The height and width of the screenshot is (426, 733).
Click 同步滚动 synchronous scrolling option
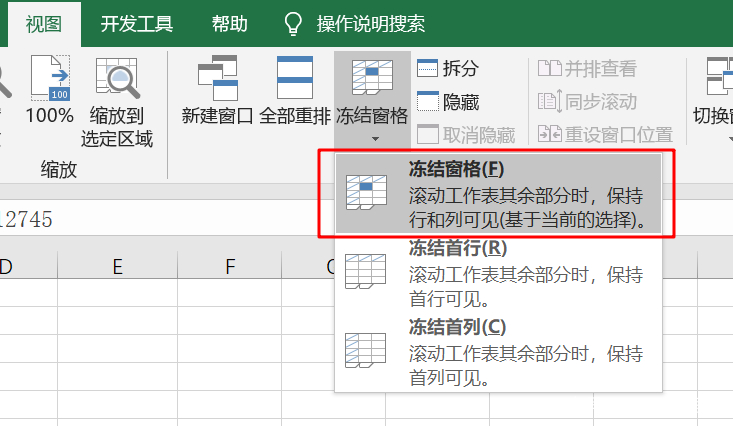pos(587,101)
